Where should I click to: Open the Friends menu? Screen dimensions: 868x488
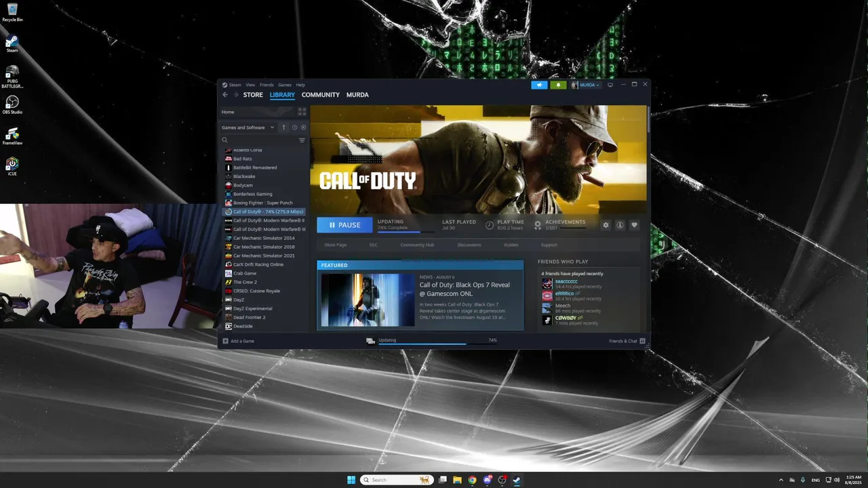click(267, 85)
